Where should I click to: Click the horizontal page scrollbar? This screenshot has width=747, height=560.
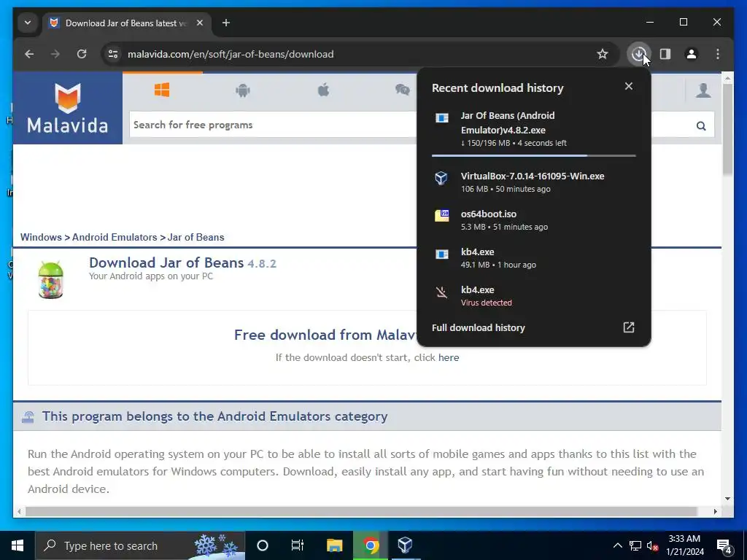coord(361,511)
